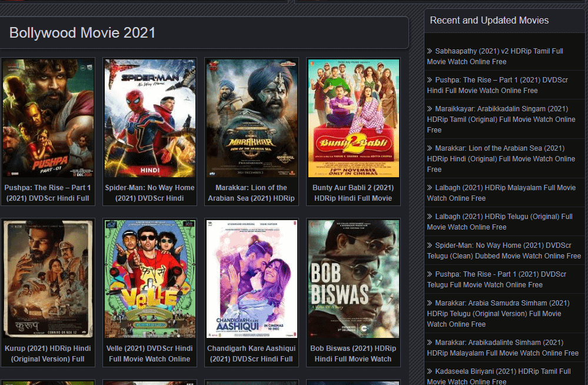Open sidebar link Pushpa: The Rise DVDScr Hindi
Viewport: 588px width, 385px height.
[497, 85]
